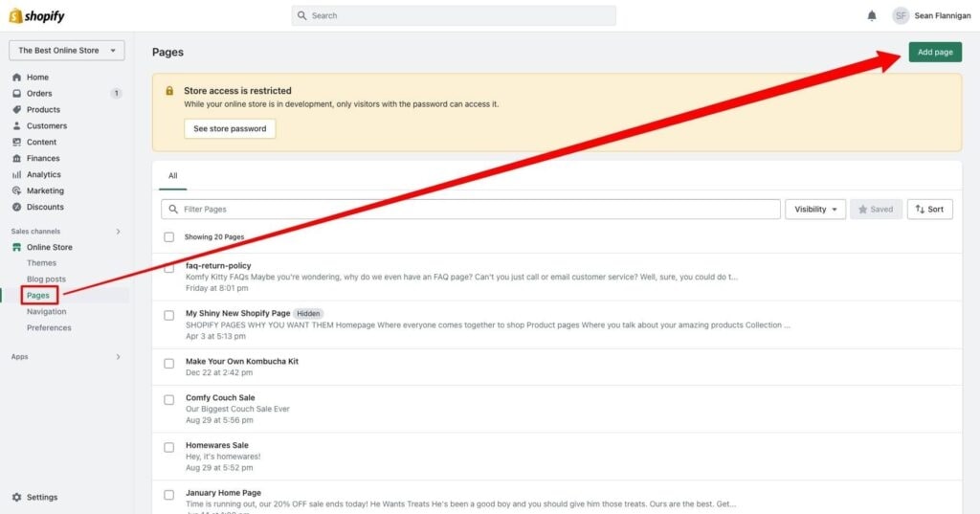Open My Shiny New Shopify Page
980x514 pixels.
pyautogui.click(x=237, y=313)
